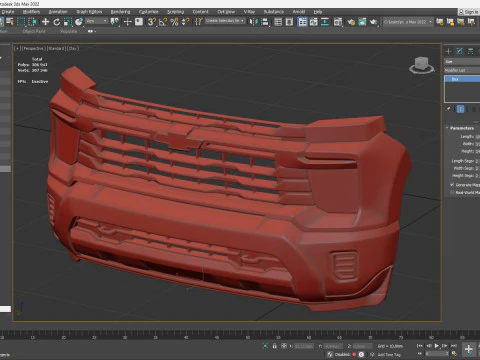The image size is (480, 360).
Task: Select the Box entry in modifier stack
Action: [x=462, y=79]
